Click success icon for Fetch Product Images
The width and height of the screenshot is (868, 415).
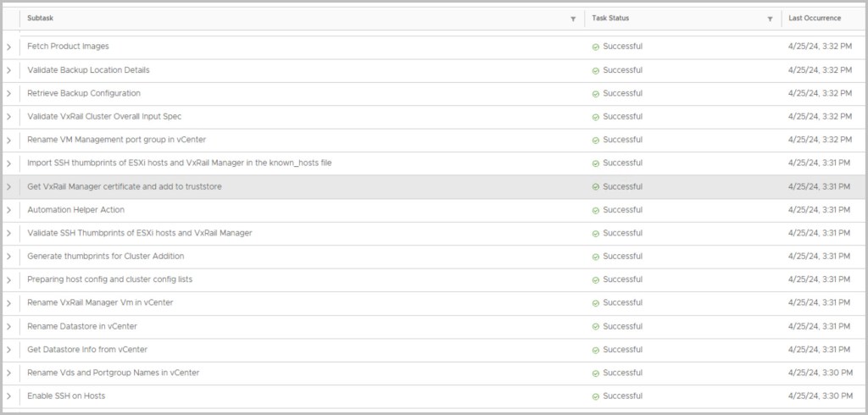click(596, 47)
